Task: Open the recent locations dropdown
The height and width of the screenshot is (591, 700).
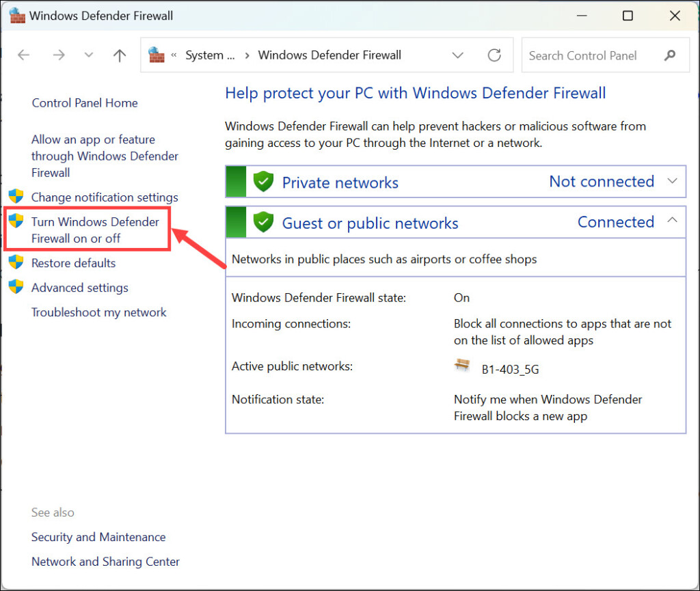Action: click(88, 55)
